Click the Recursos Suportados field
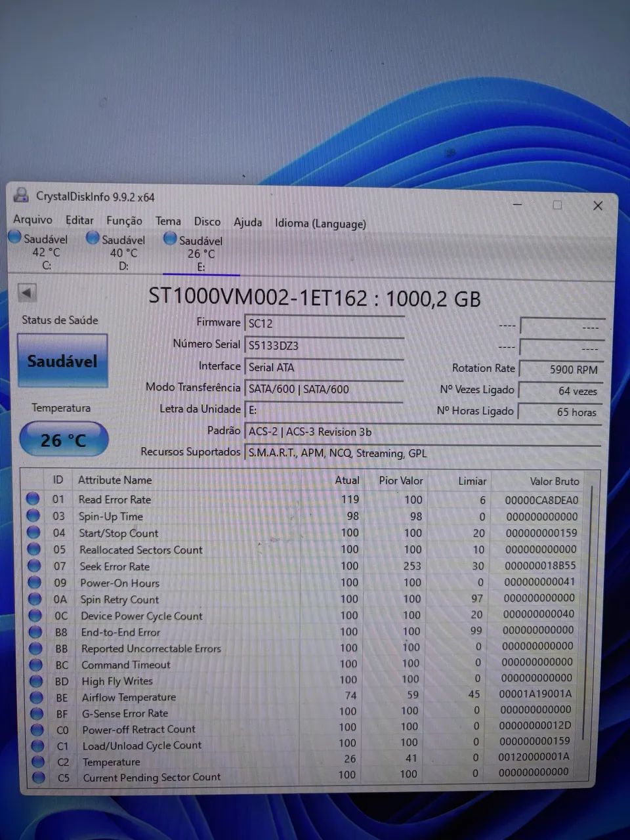The width and height of the screenshot is (630, 840). (x=423, y=453)
